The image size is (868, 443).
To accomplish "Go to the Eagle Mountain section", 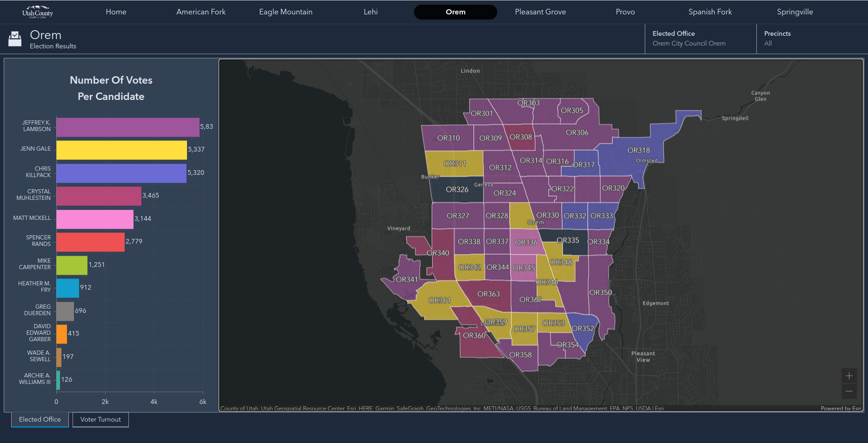I will tap(285, 12).
